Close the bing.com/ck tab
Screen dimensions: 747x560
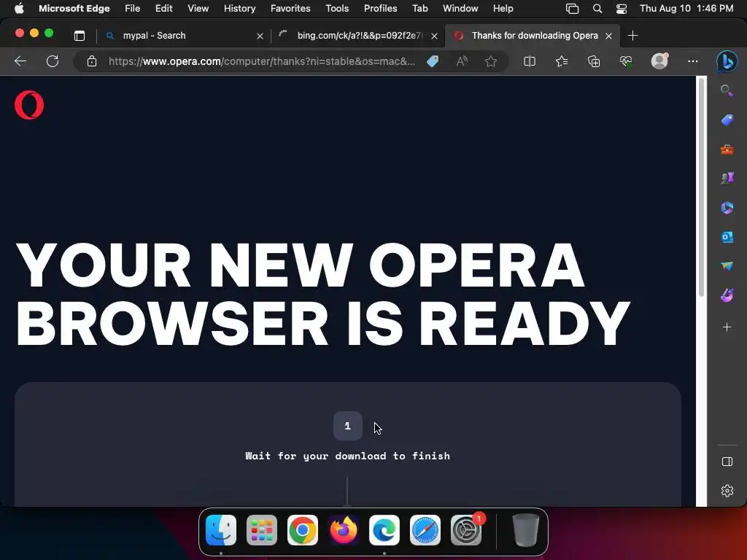tap(434, 36)
